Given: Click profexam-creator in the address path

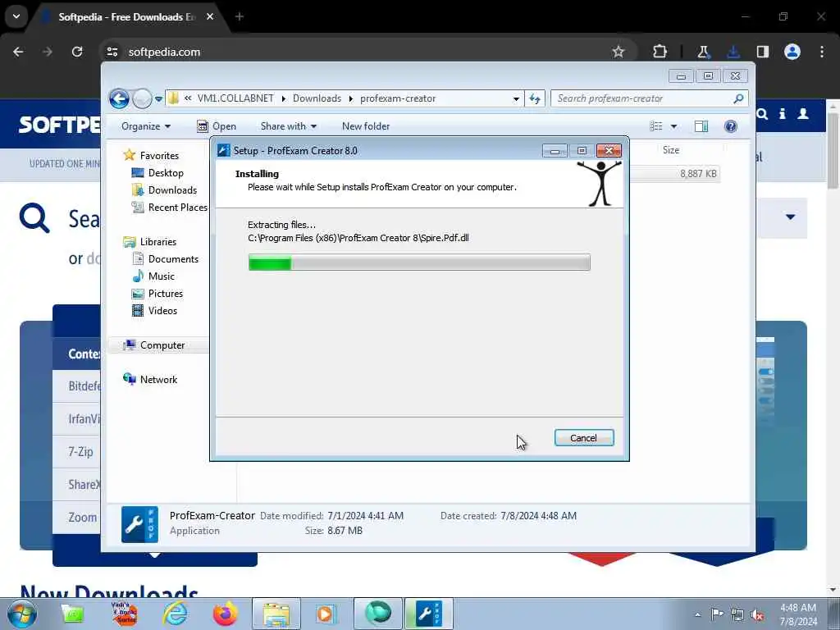Looking at the screenshot, I should tap(398, 98).
